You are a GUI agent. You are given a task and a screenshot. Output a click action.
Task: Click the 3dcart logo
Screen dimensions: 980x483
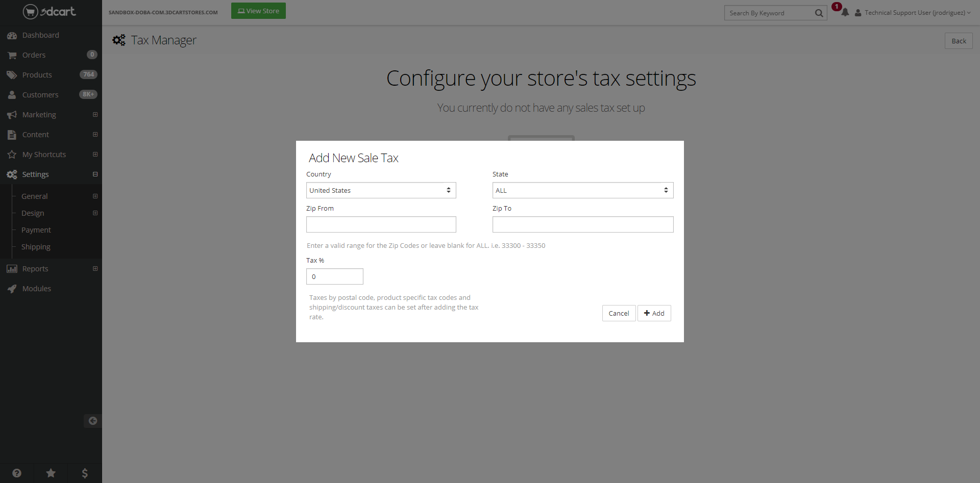click(50, 11)
